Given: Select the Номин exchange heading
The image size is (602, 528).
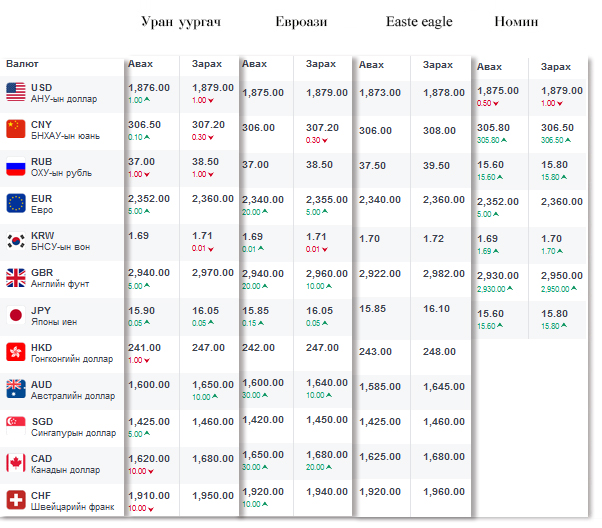Looking at the screenshot, I should [x=517, y=22].
